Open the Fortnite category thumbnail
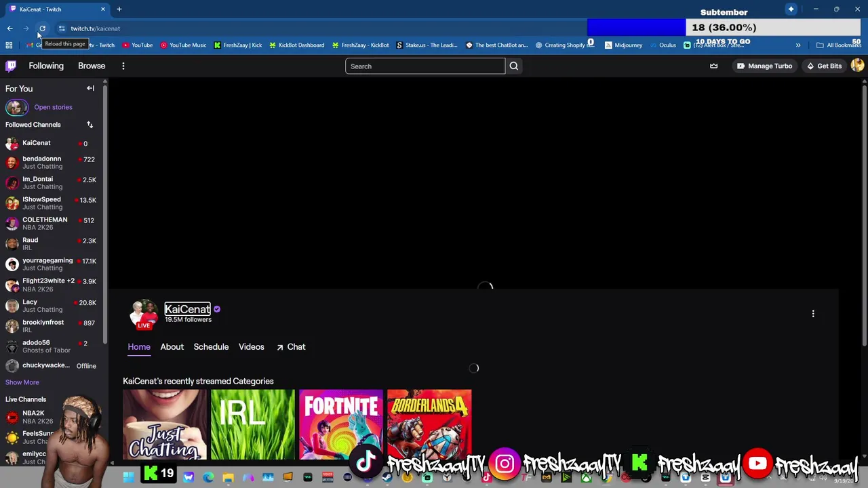 point(341,424)
